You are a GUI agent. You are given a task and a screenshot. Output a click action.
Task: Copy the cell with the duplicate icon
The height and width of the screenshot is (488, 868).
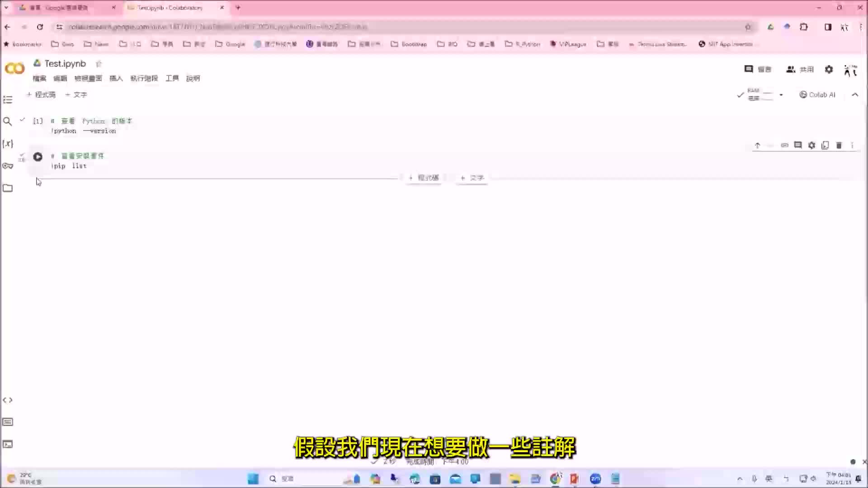tap(825, 145)
